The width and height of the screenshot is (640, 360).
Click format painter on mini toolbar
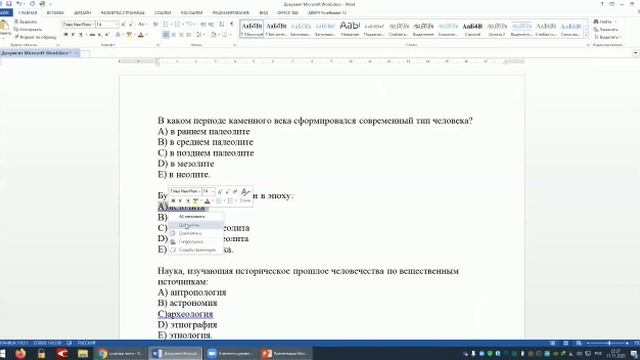pyautogui.click(x=235, y=191)
